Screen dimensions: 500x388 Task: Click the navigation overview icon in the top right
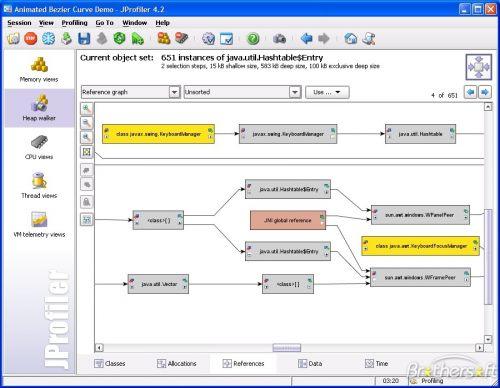479,67
